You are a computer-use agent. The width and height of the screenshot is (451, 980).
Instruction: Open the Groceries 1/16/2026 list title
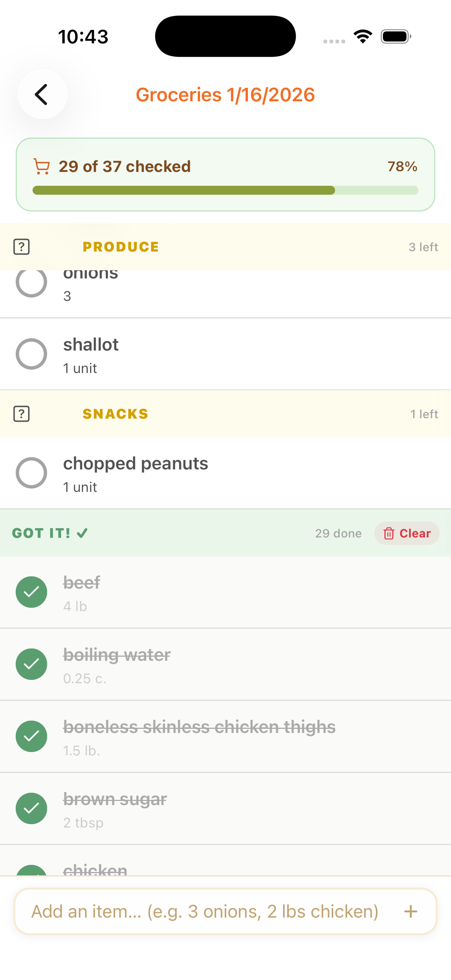click(225, 95)
